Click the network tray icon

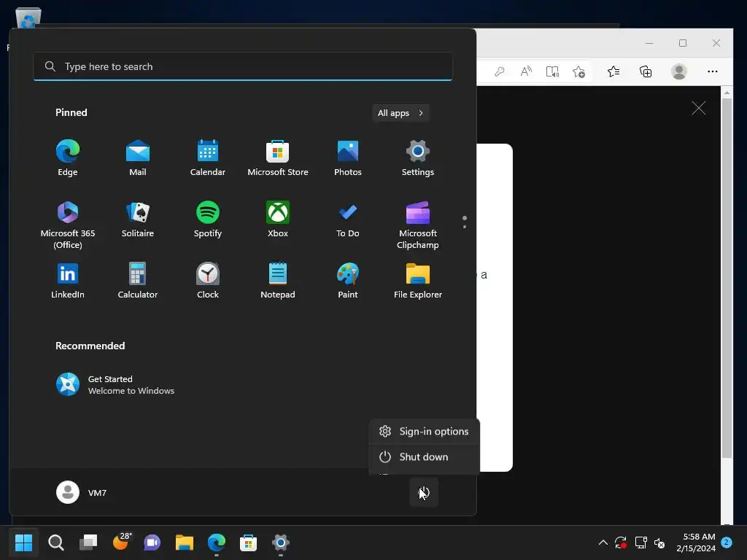(640, 542)
